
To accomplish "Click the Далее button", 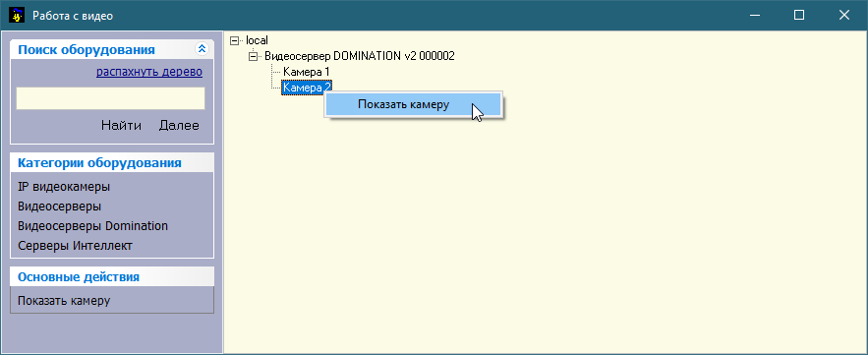I will [179, 126].
